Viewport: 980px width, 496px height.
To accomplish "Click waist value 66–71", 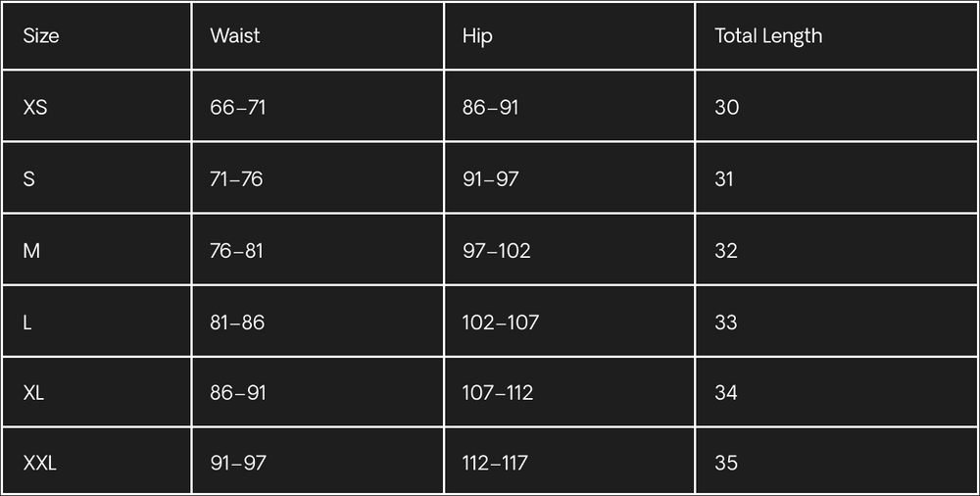I will 238,107.
